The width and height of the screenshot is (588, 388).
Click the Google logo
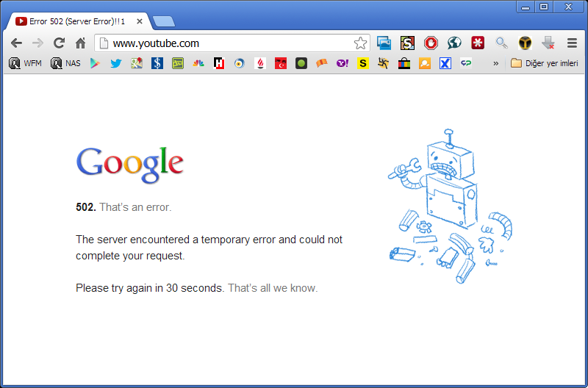[130, 165]
